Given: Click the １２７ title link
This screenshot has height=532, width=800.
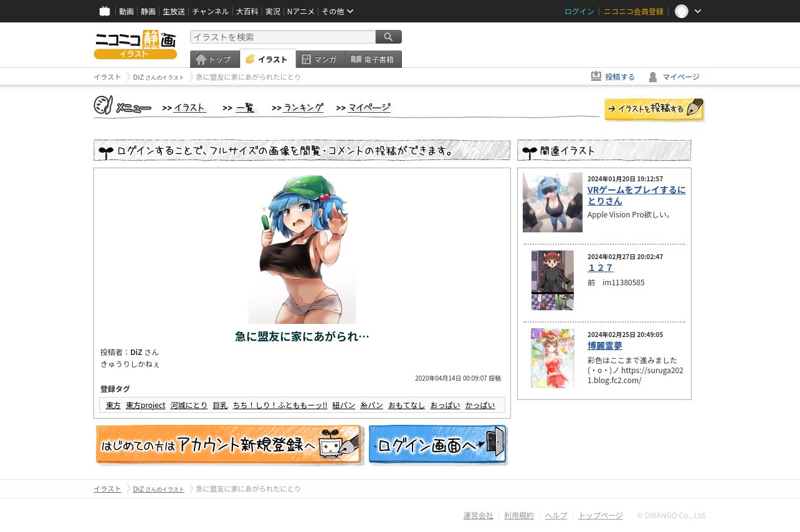Looking at the screenshot, I should pos(601,268).
